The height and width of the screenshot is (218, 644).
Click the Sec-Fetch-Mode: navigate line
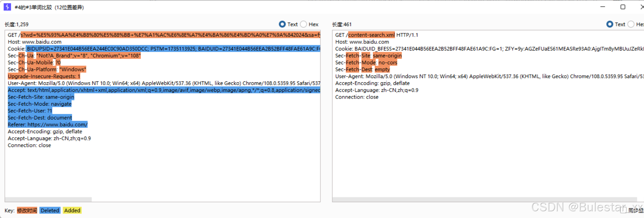tap(40, 104)
